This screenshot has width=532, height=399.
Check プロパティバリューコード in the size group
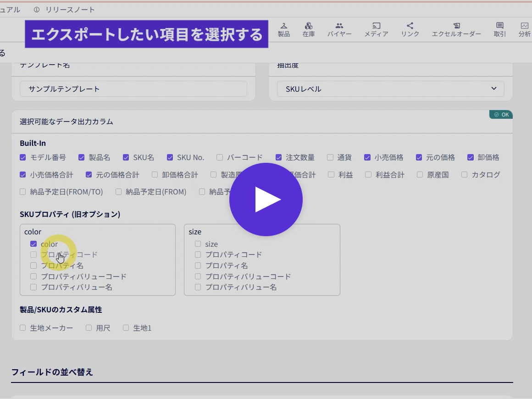(198, 276)
